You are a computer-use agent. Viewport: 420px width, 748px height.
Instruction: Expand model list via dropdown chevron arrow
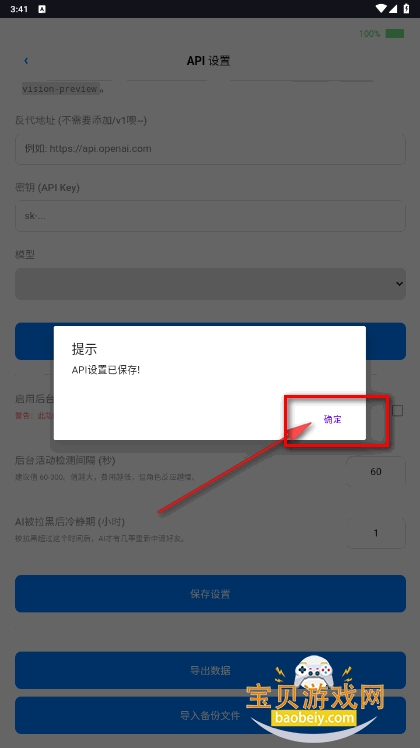(x=399, y=283)
